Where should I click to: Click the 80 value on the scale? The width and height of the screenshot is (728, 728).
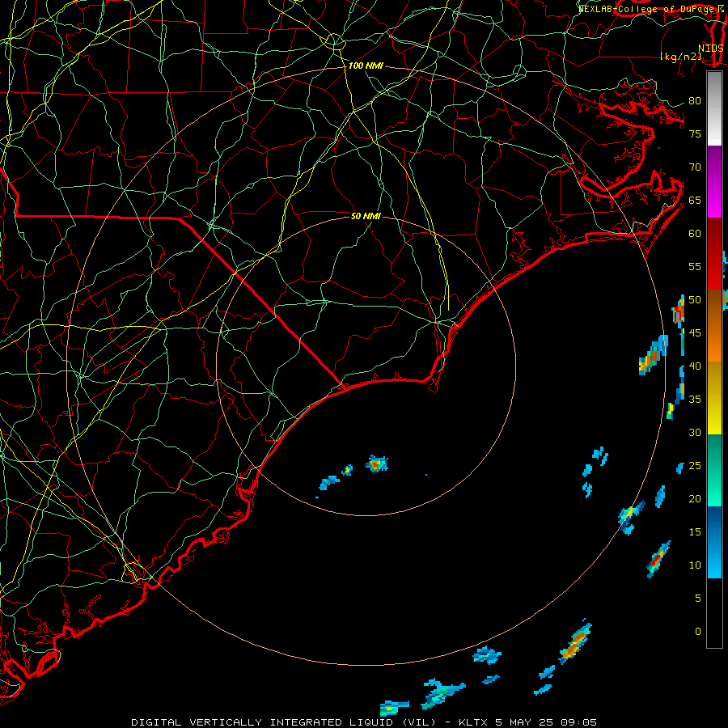(x=695, y=101)
